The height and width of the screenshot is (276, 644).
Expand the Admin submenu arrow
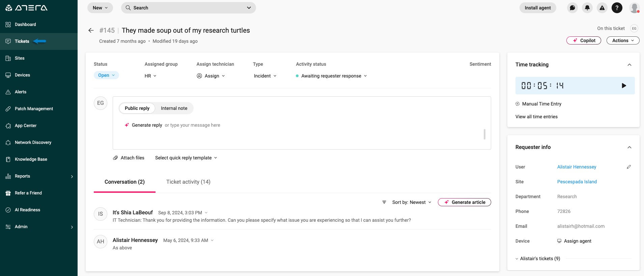(x=72, y=227)
